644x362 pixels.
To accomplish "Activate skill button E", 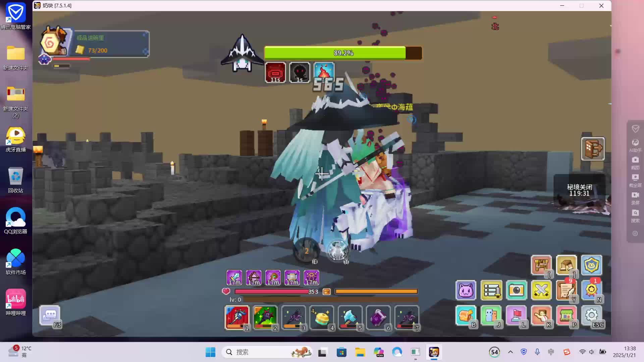I will tap(306, 251).
